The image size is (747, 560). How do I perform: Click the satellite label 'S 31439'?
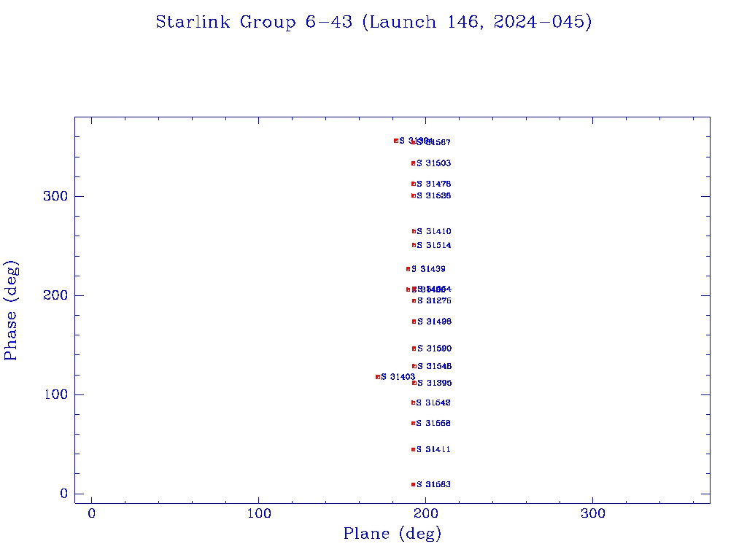click(428, 269)
